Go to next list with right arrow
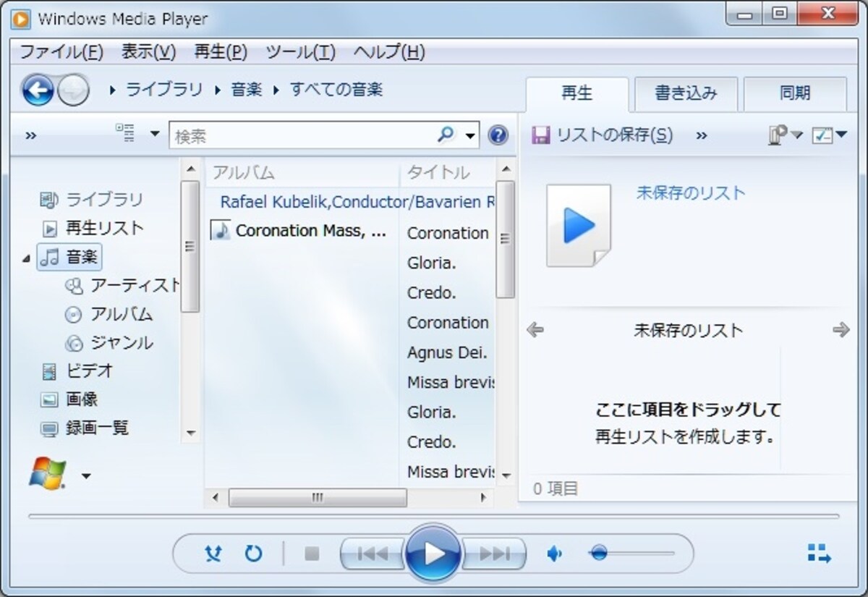The width and height of the screenshot is (868, 597). (841, 330)
